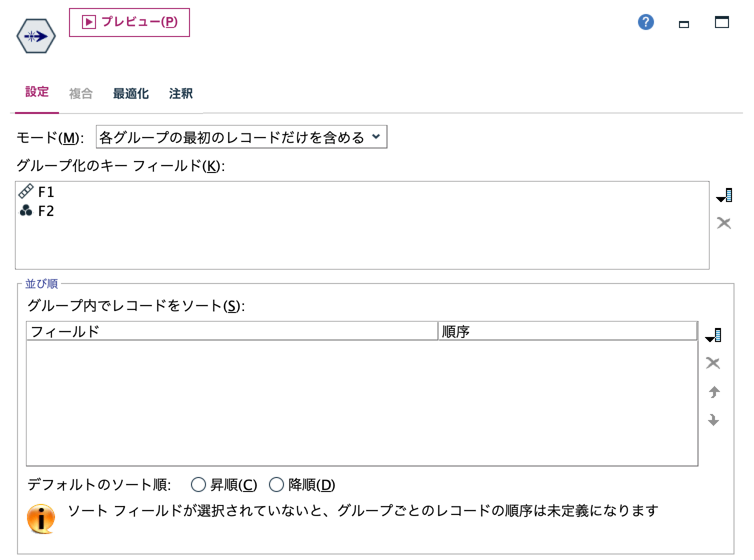Remove sort field using the X icon
The width and height of the screenshot is (754, 560).
coord(713,363)
